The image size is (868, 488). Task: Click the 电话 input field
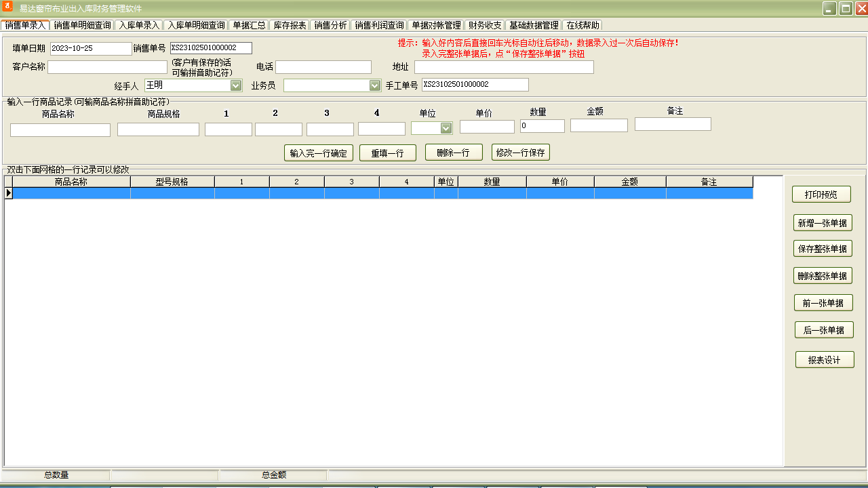323,67
